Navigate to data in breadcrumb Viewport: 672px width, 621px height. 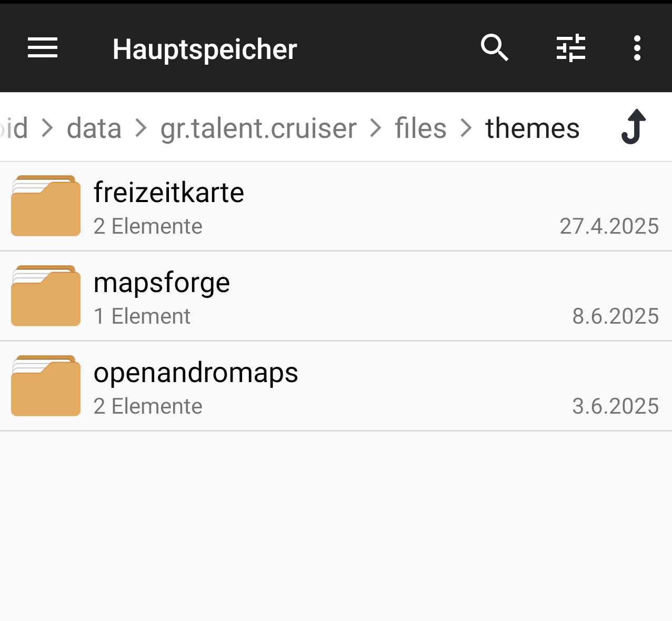pos(94,128)
